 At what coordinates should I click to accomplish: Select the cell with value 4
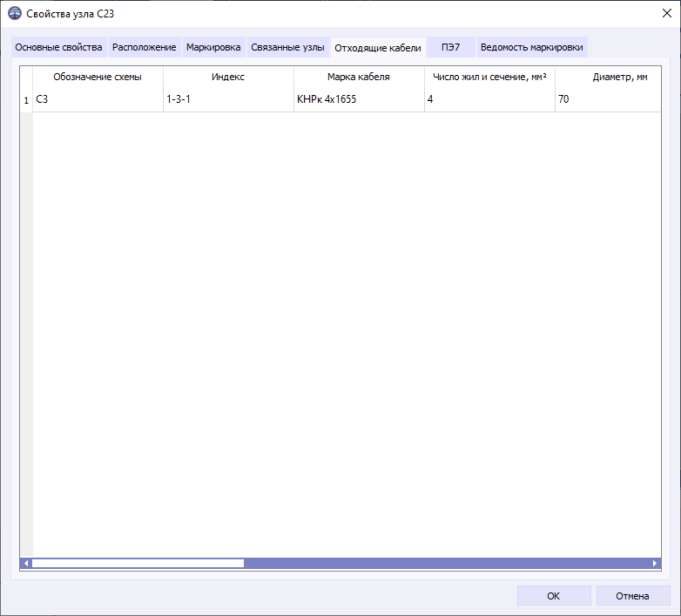tap(490, 100)
